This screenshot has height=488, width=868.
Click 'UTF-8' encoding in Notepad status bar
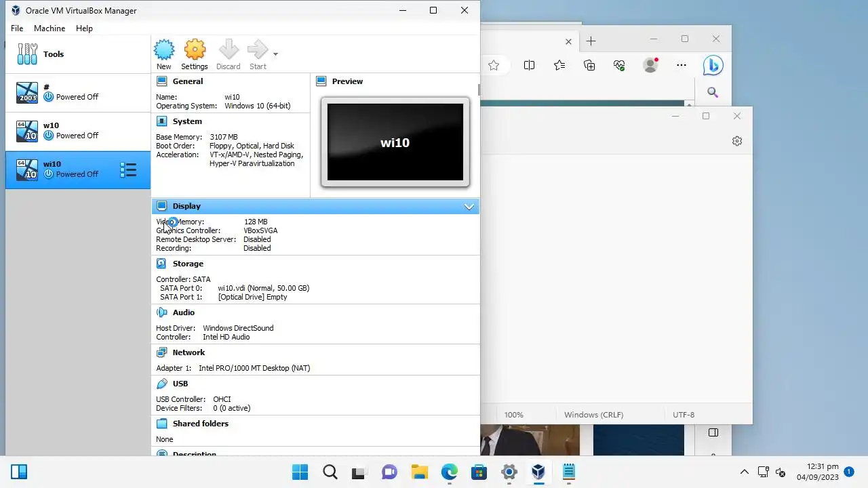pos(684,415)
